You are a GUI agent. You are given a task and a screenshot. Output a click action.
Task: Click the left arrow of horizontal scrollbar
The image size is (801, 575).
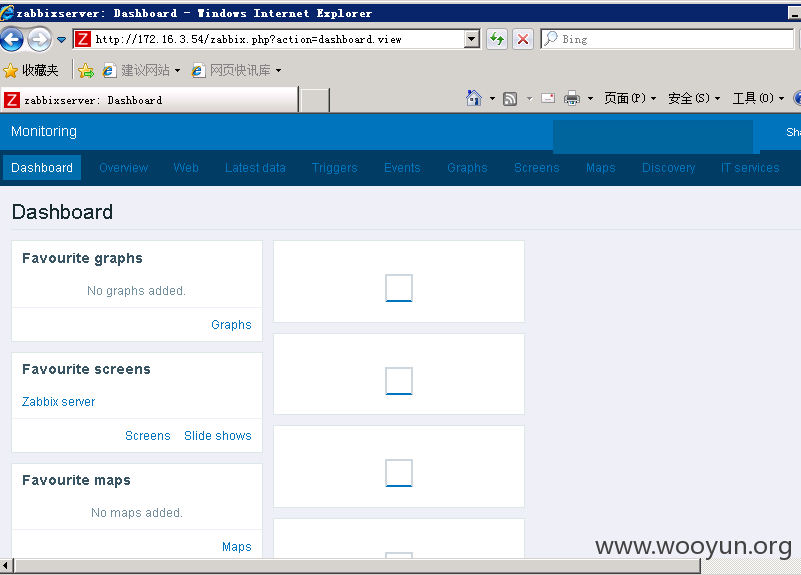[6, 565]
